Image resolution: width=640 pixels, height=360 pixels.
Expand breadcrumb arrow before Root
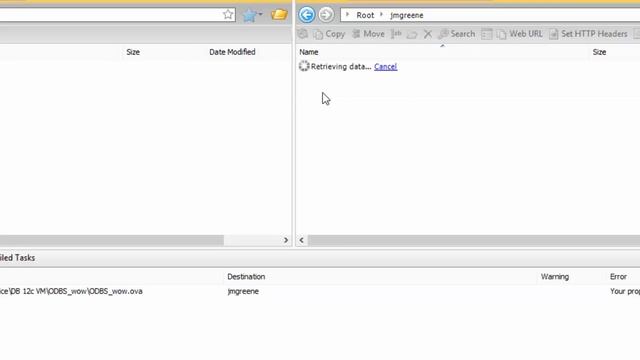pyautogui.click(x=347, y=15)
